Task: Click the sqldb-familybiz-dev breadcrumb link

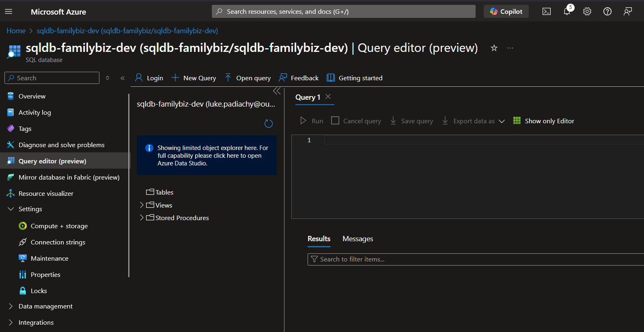Action: point(127,31)
